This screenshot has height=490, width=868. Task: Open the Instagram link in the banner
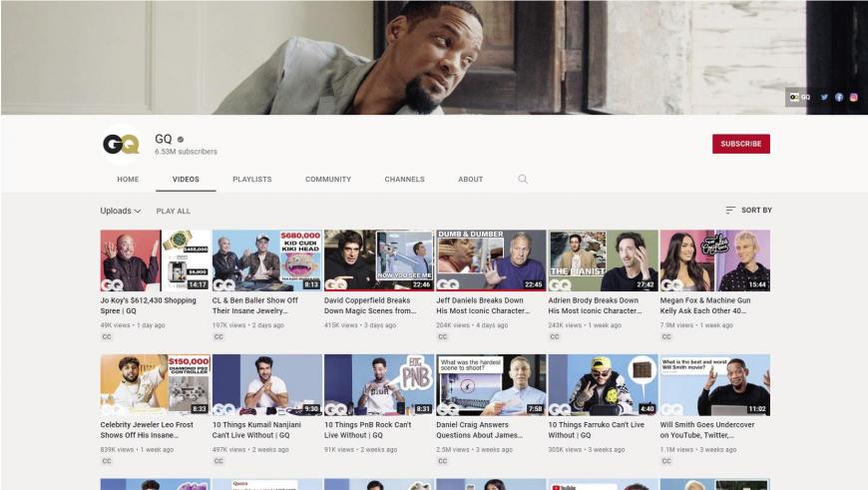tap(854, 97)
